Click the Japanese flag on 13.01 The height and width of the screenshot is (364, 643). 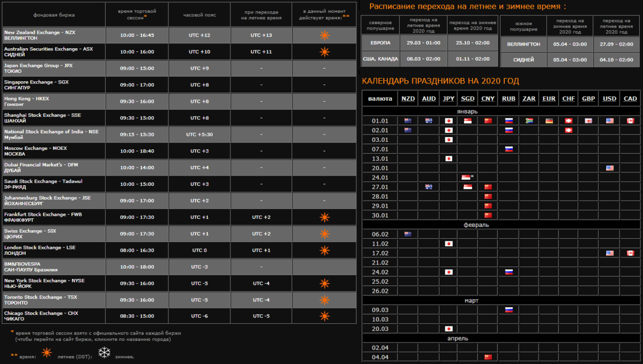(x=448, y=158)
